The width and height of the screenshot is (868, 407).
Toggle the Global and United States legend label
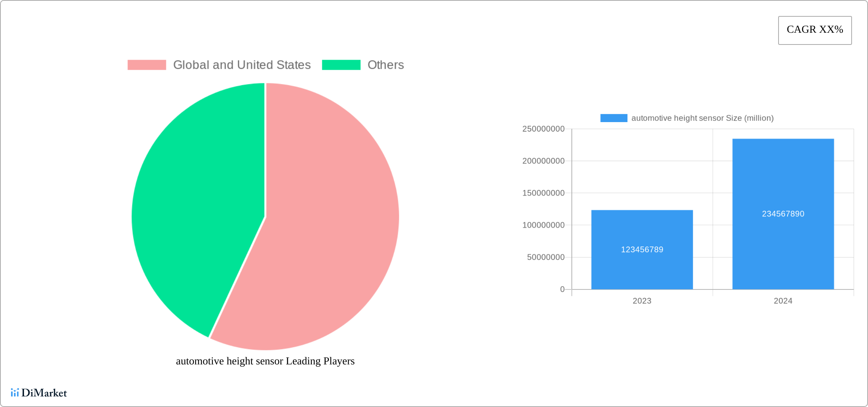242,65
